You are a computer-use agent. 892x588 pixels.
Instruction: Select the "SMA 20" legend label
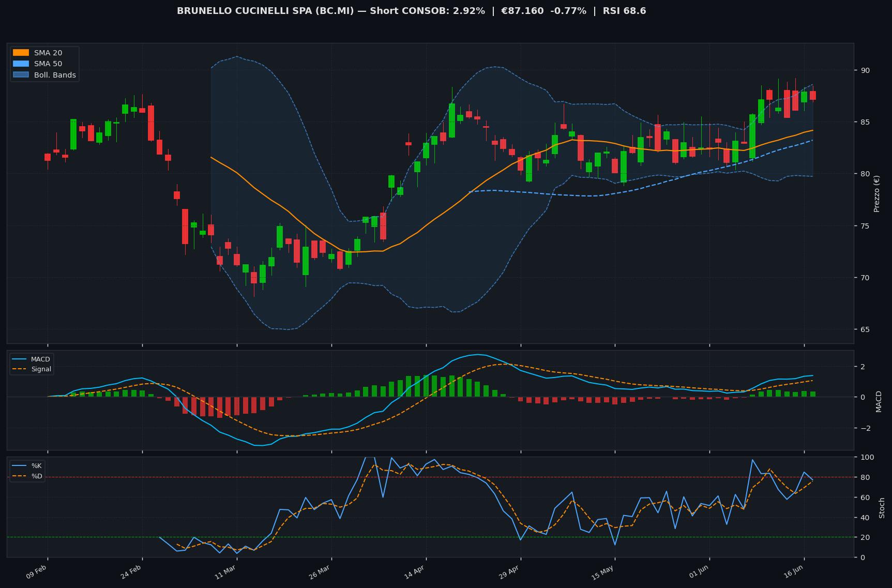point(48,53)
